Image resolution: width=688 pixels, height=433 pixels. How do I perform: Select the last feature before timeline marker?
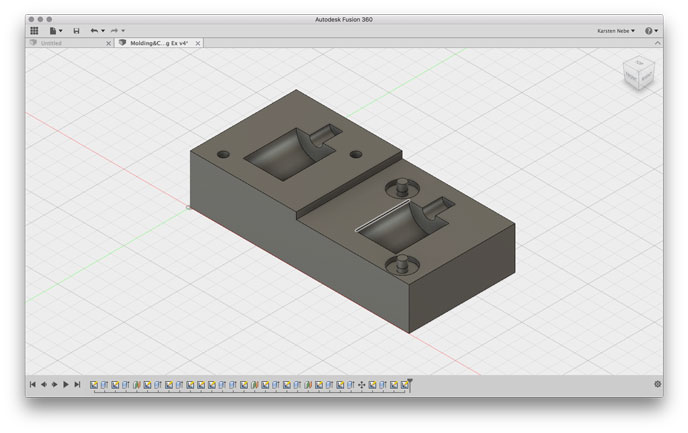pyautogui.click(x=405, y=385)
